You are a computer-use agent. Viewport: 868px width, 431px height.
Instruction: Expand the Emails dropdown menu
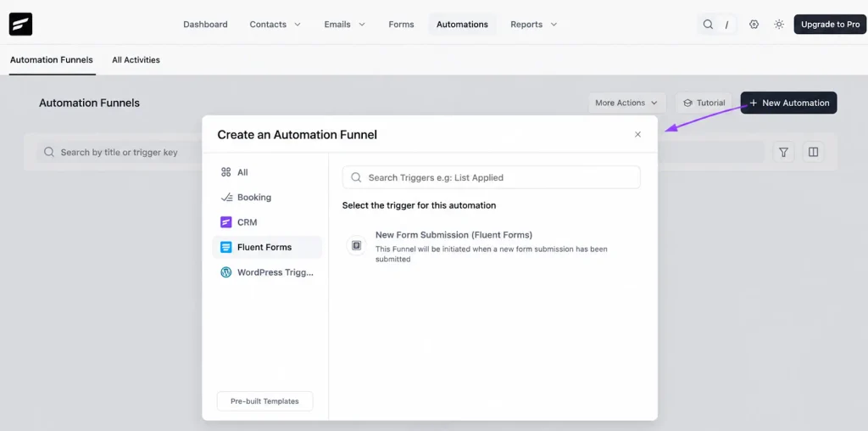click(x=345, y=25)
